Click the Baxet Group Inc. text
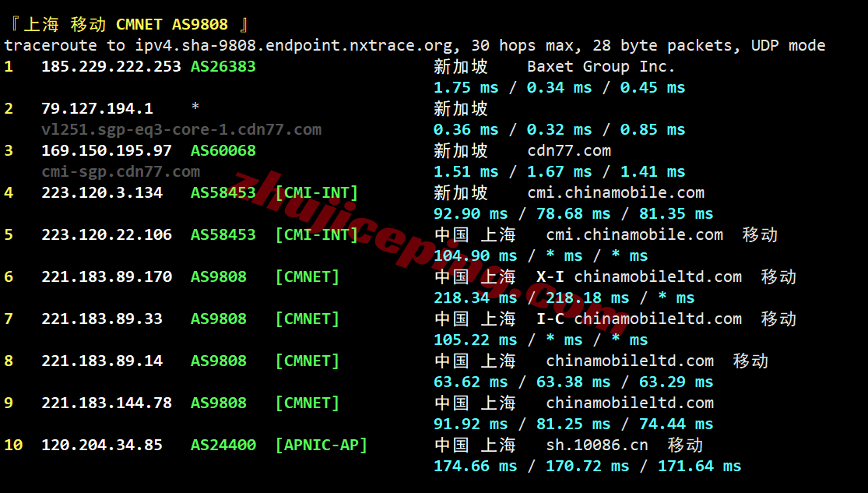868x493 pixels. (x=601, y=67)
